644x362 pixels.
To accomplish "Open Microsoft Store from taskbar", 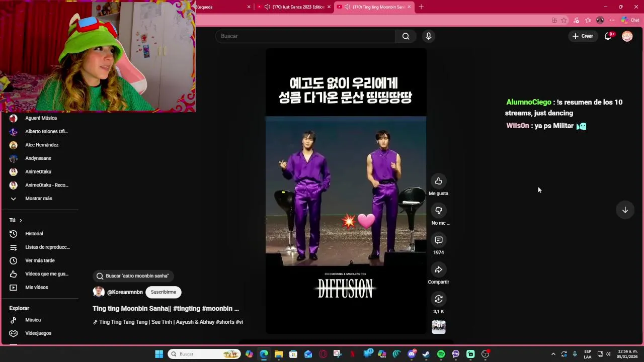I will click(x=293, y=354).
